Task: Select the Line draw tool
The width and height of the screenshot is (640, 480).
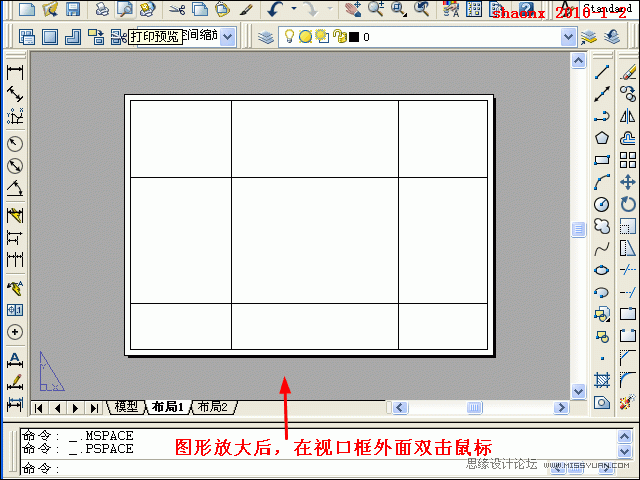Action: point(602,73)
